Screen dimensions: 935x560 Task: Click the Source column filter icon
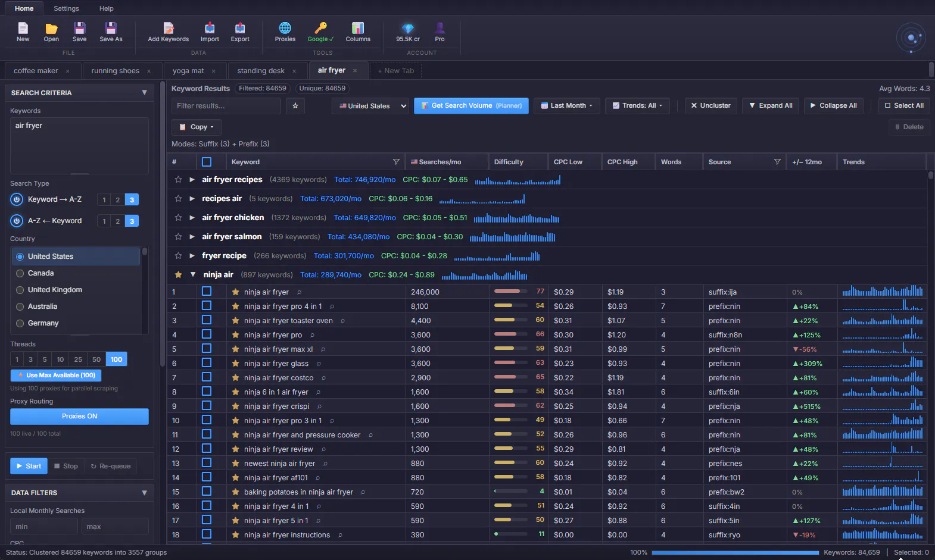[777, 162]
